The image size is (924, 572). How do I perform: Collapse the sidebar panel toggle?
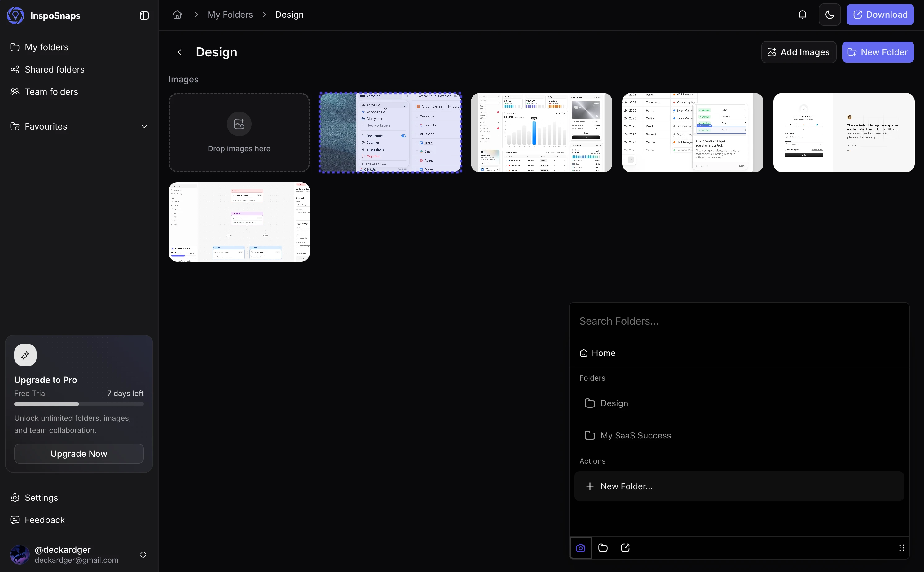pyautogui.click(x=144, y=15)
